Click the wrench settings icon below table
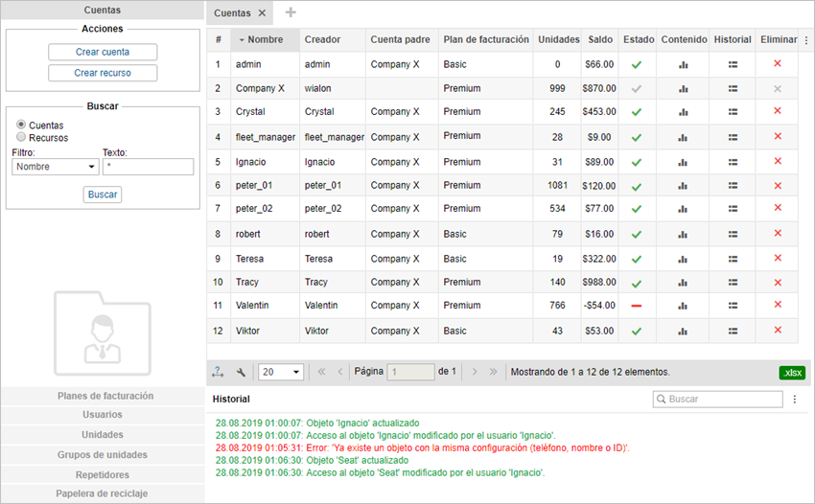This screenshot has width=815, height=504. (241, 372)
